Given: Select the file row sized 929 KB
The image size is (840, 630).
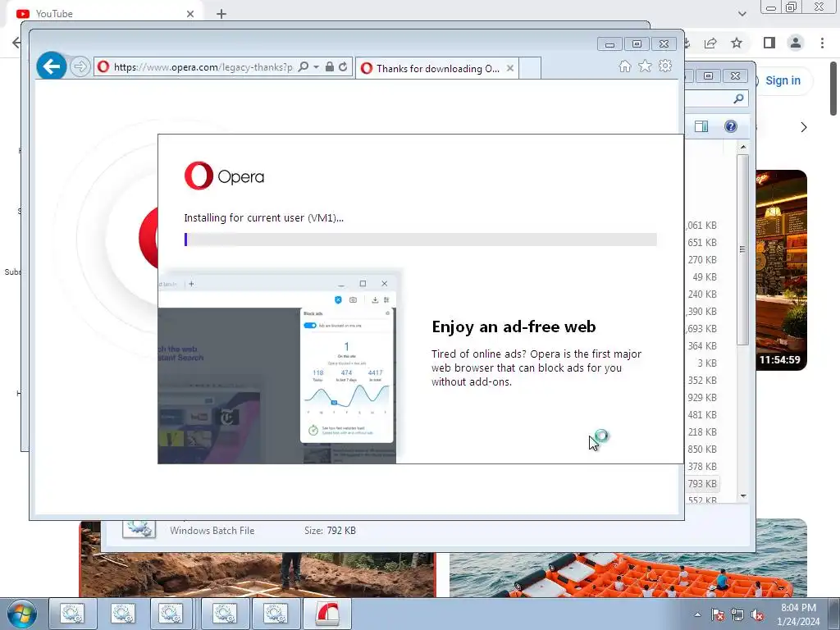Looking at the screenshot, I should (x=702, y=397).
